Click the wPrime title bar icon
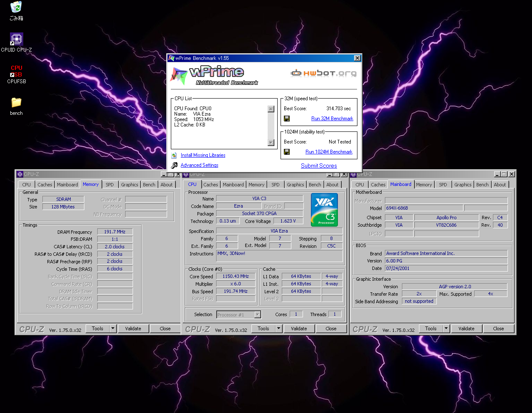This screenshot has width=532, height=413. (x=171, y=58)
